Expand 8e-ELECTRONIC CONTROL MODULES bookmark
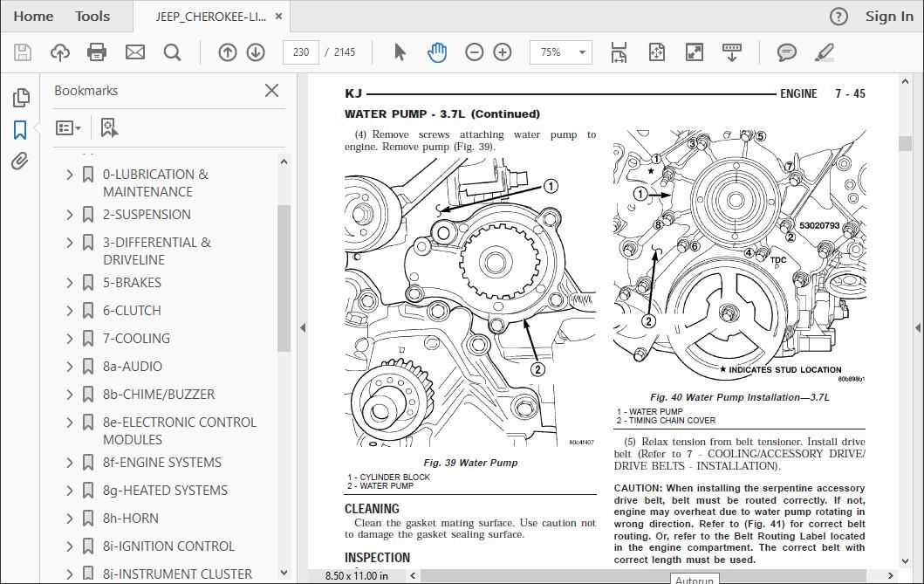 pyautogui.click(x=70, y=423)
